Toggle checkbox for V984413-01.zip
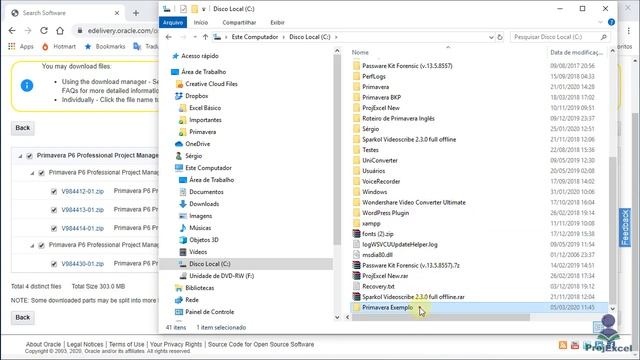The width and height of the screenshot is (640, 360). [54, 210]
